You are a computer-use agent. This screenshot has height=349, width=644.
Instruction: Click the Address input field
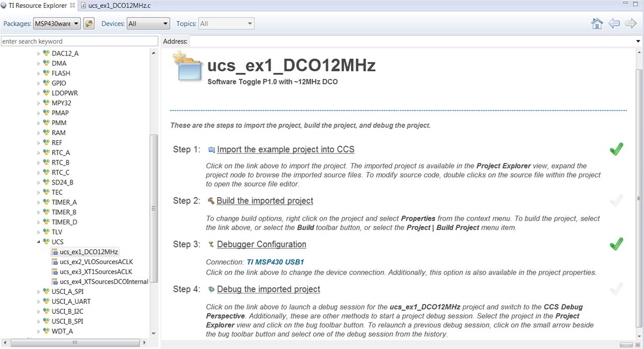click(411, 41)
